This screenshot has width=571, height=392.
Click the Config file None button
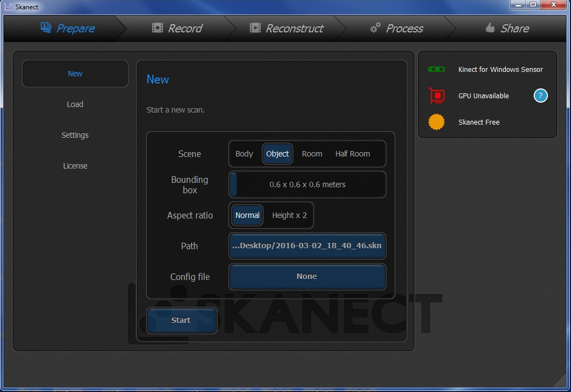point(307,277)
